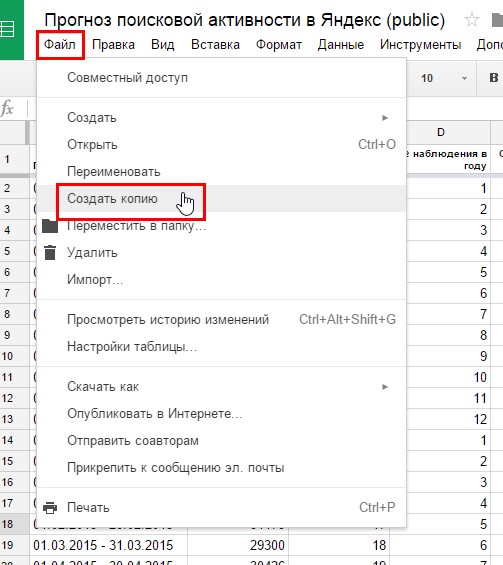
Task: Open the Файл menu
Action: coord(60,45)
